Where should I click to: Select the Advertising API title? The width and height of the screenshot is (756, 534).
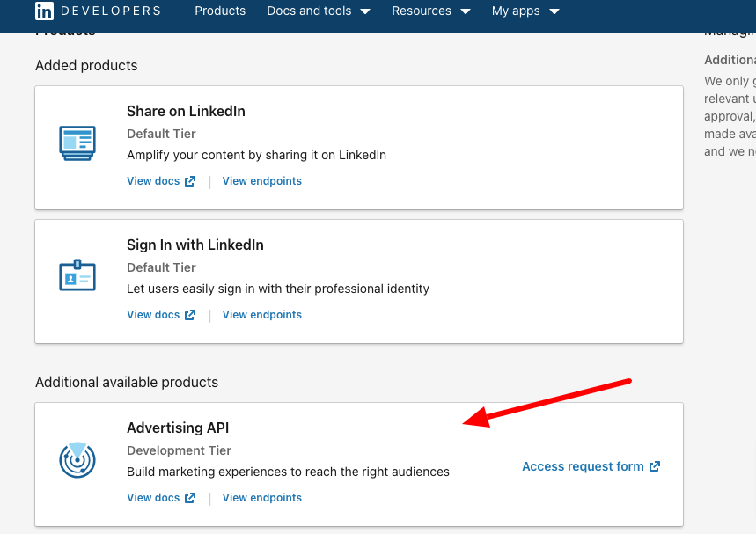pyautogui.click(x=178, y=428)
